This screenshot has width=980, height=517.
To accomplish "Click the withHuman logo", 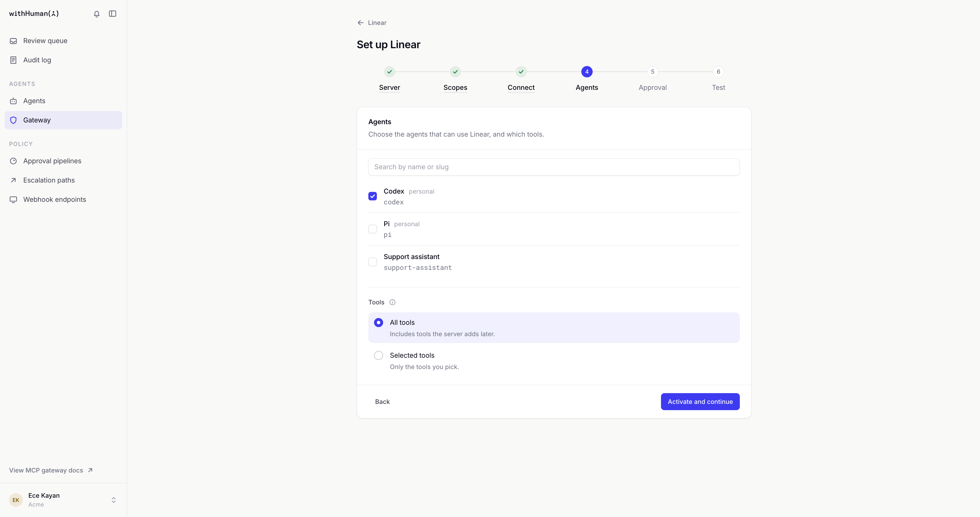I will coord(34,14).
